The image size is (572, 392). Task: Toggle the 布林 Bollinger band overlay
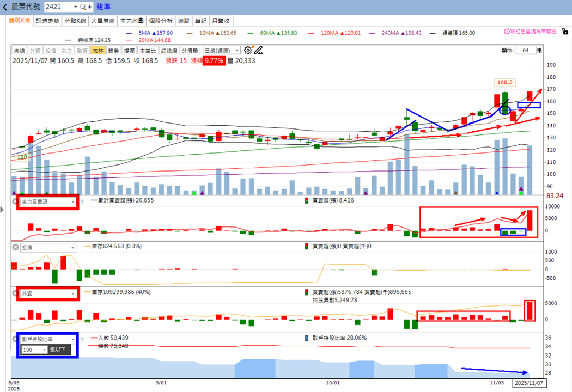[x=98, y=51]
